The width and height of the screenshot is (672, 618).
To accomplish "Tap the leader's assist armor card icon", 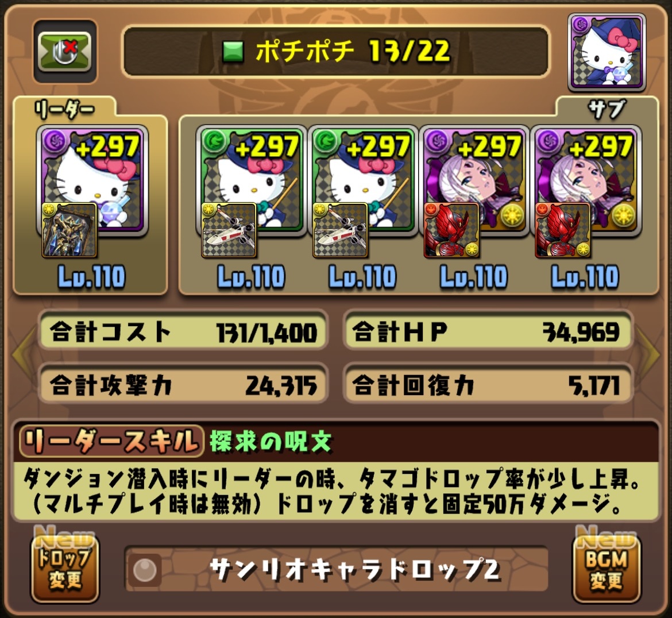I will (x=69, y=230).
